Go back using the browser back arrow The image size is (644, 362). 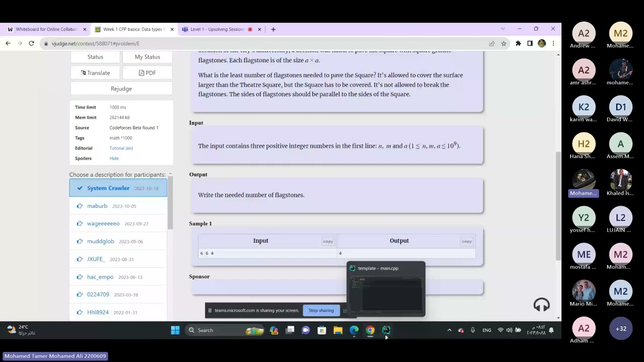[8, 44]
